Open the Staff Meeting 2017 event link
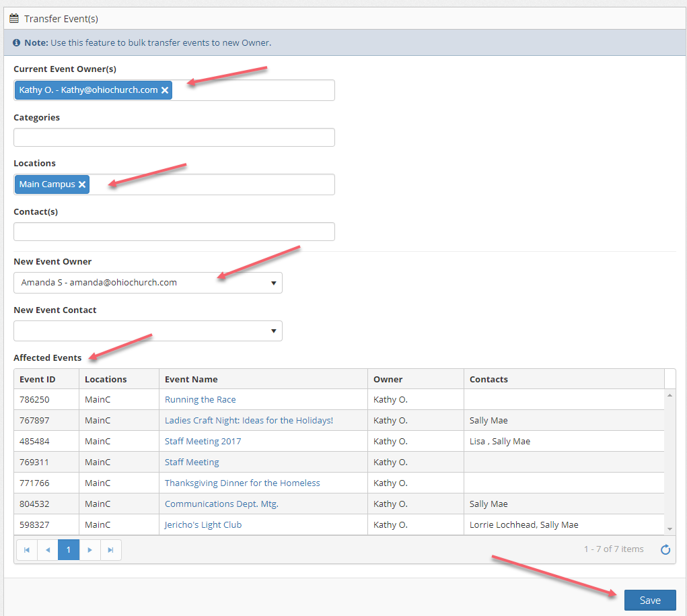The height and width of the screenshot is (616, 687). [x=203, y=441]
